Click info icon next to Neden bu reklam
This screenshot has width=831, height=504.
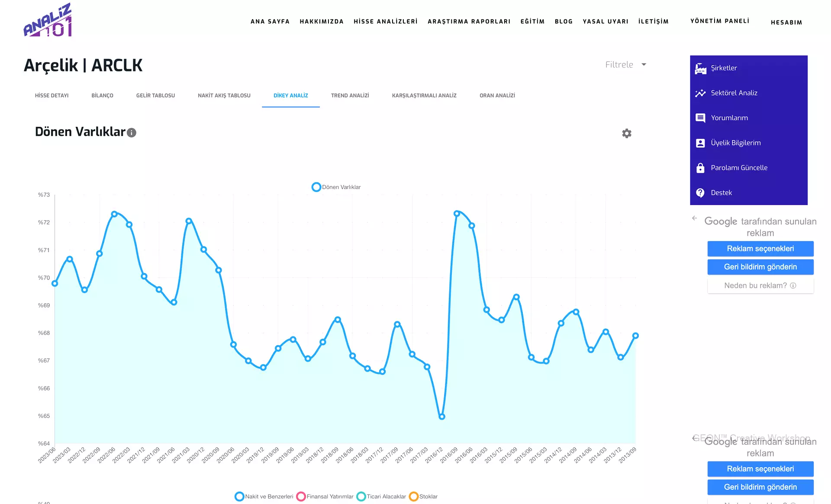pyautogui.click(x=793, y=286)
